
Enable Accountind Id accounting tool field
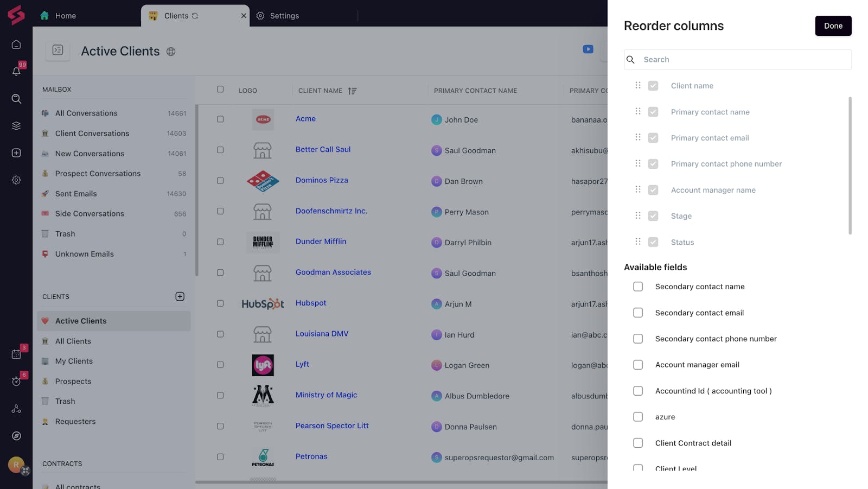point(638,391)
